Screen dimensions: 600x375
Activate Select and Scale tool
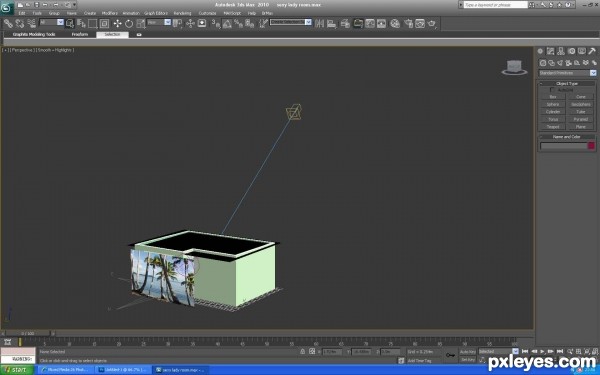(140, 24)
